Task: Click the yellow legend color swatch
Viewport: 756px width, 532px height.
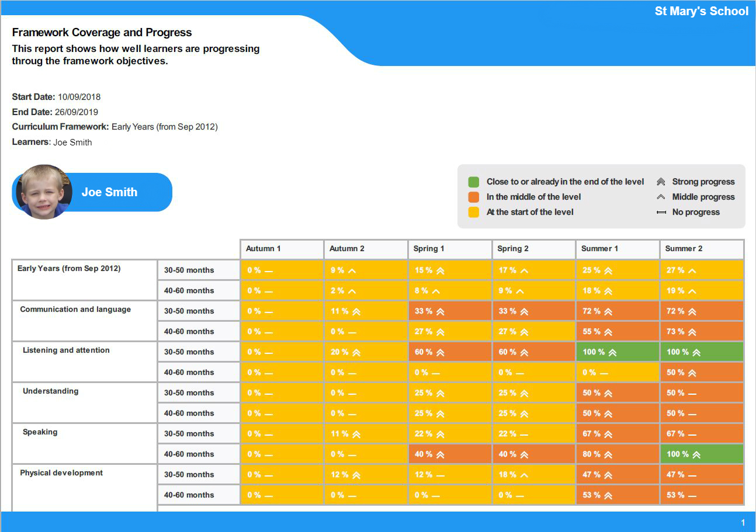Action: tap(473, 212)
